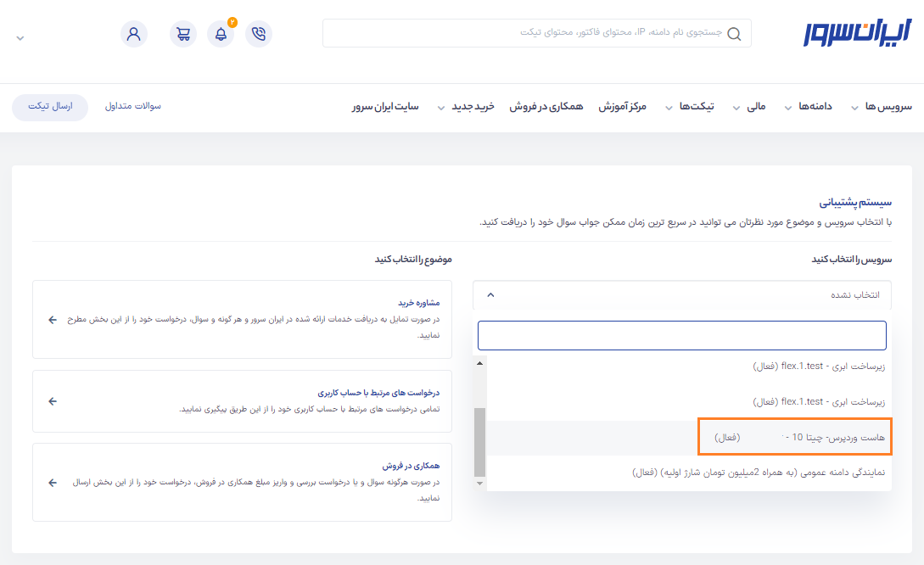924x565 pixels.
Task: Click arrow icon on مشاوره خرید card
Action: (x=53, y=319)
